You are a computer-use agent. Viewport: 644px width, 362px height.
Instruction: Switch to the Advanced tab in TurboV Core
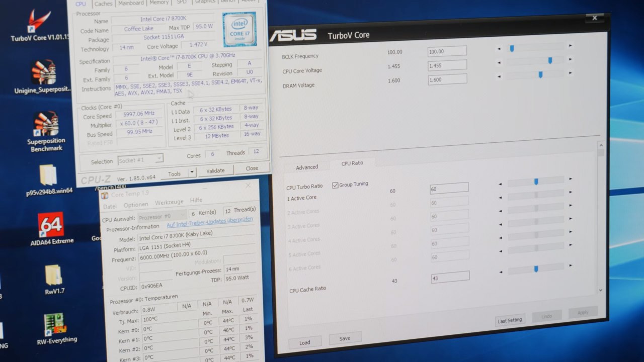(x=307, y=167)
